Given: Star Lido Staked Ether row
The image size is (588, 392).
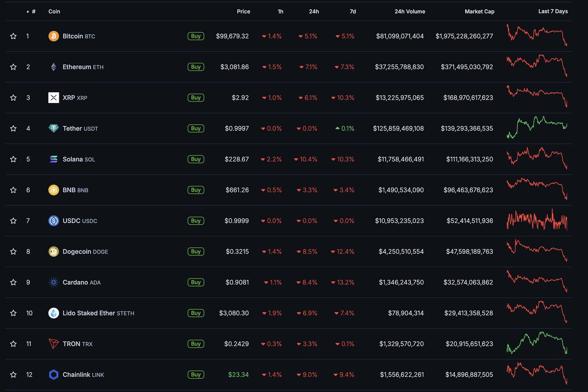Looking at the screenshot, I should [x=13, y=313].
